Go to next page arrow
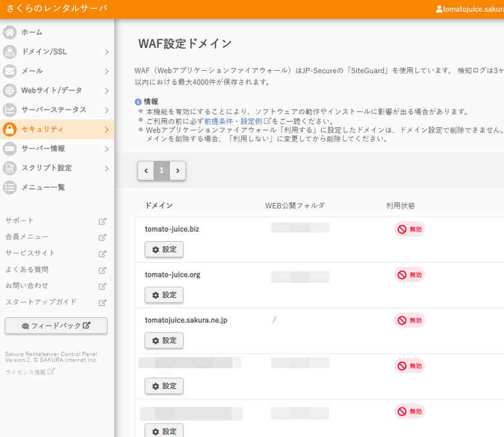This screenshot has width=504, height=437. (178, 170)
